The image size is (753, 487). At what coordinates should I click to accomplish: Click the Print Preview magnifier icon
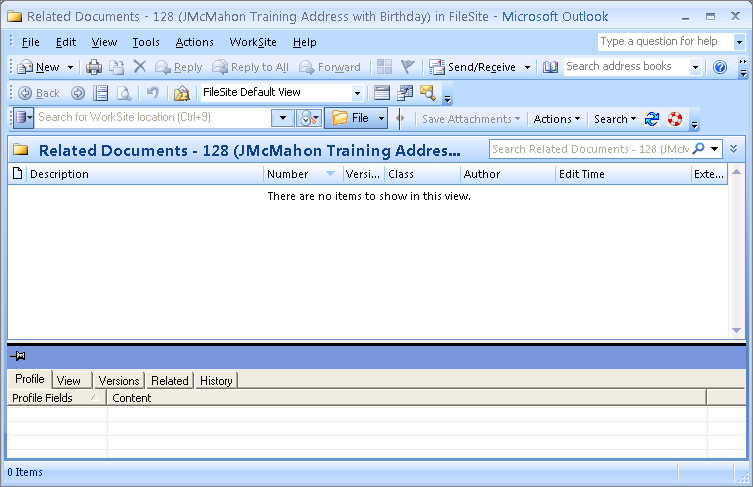124,93
